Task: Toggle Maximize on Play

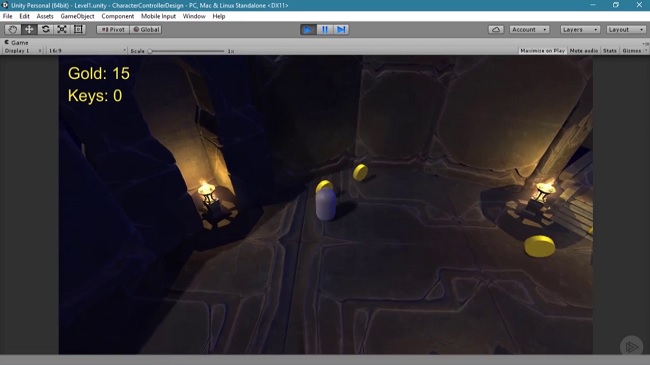Action: [542, 51]
